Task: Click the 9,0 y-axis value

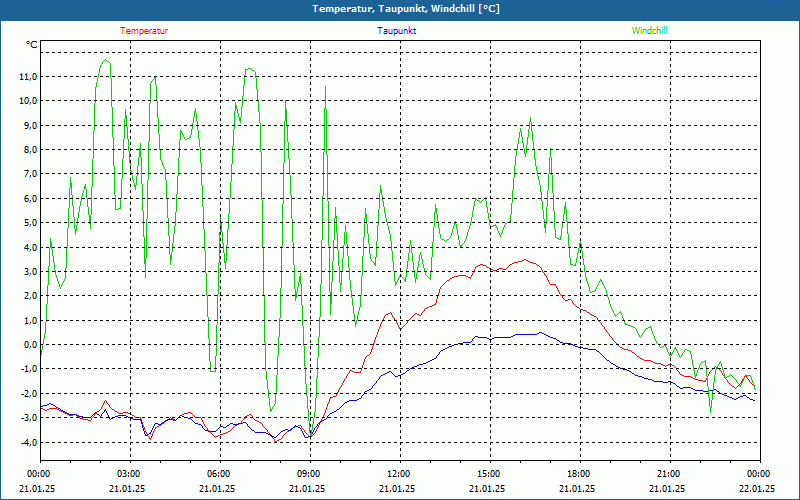Action: coord(30,125)
